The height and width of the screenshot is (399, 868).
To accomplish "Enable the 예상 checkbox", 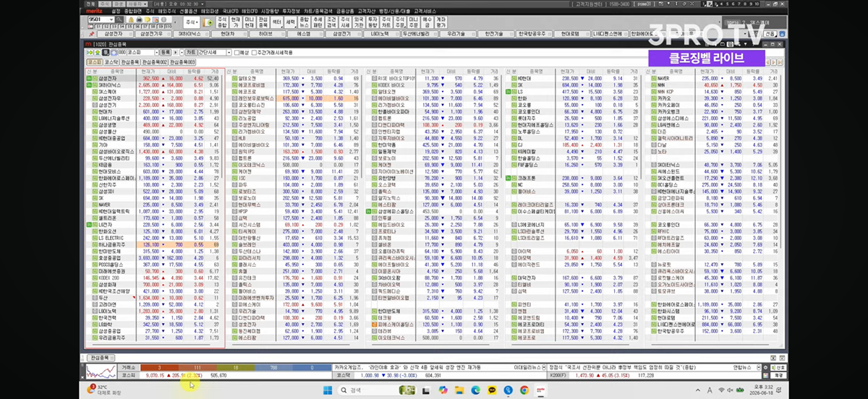I will click(x=237, y=52).
